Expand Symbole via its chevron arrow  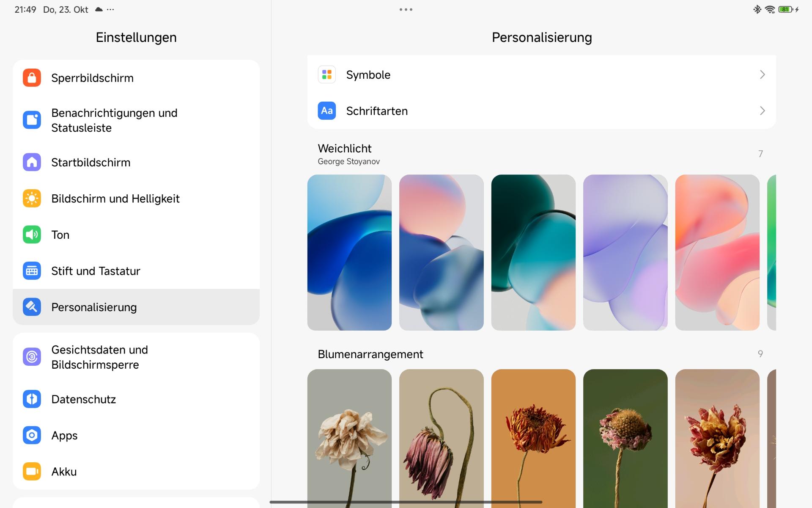(762, 75)
